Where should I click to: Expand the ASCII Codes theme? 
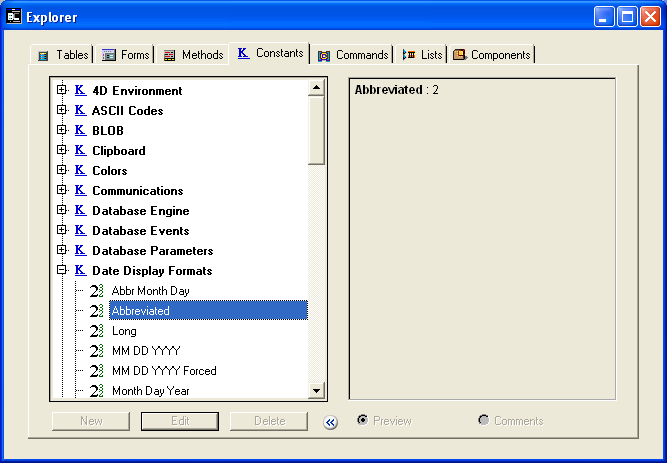(x=62, y=111)
